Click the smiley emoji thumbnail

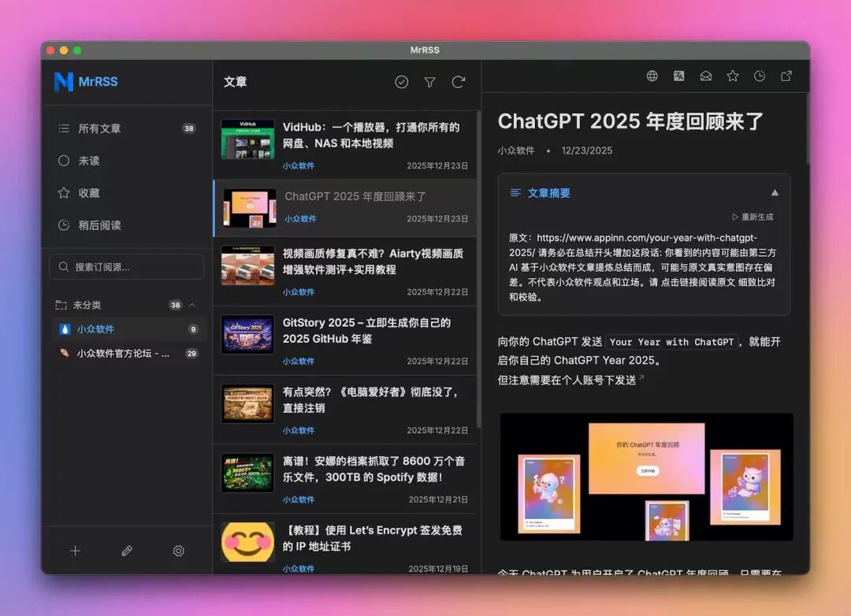click(248, 542)
